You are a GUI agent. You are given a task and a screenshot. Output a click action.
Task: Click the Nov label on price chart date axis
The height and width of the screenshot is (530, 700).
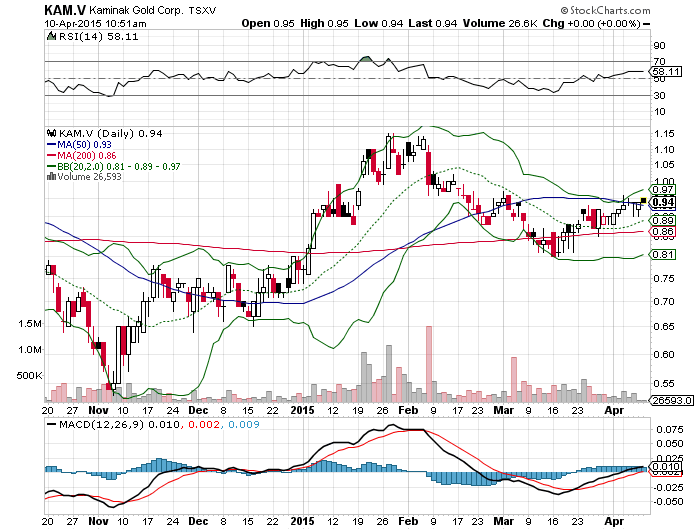click(x=98, y=410)
